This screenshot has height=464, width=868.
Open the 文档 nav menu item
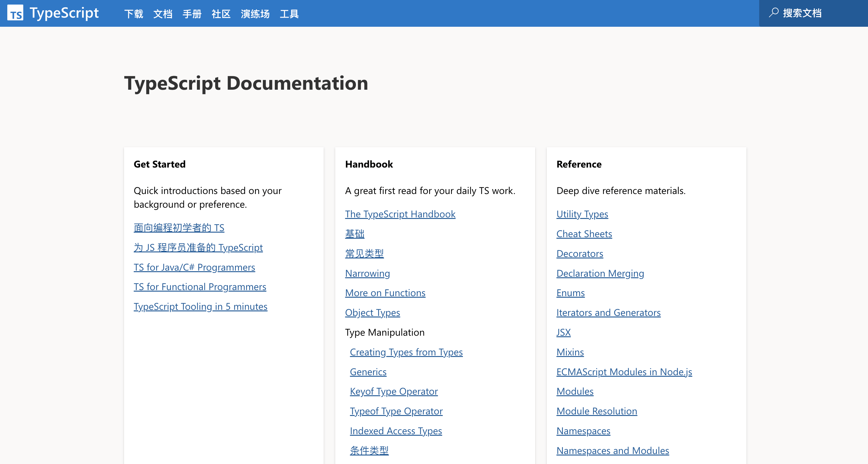coord(163,14)
